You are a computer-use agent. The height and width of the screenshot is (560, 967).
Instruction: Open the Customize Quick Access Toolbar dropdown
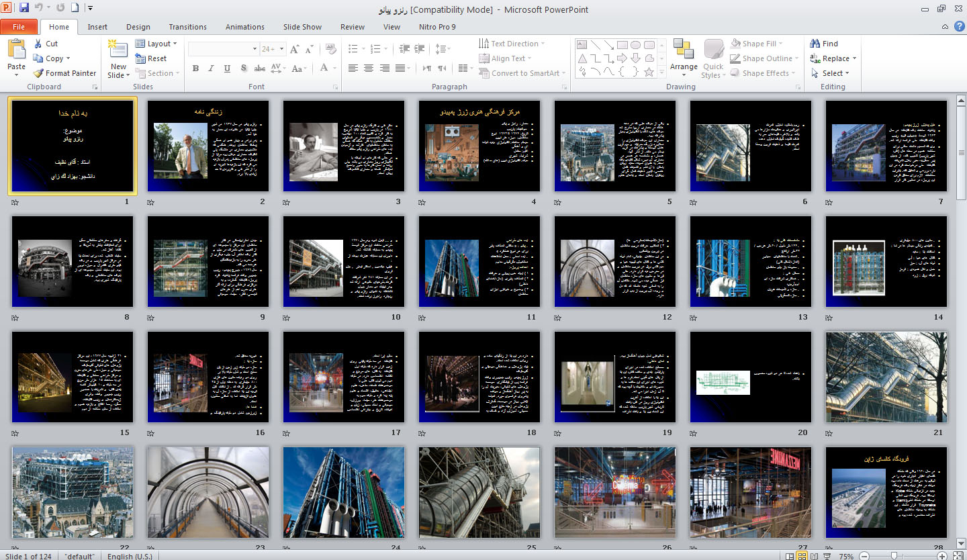(91, 8)
